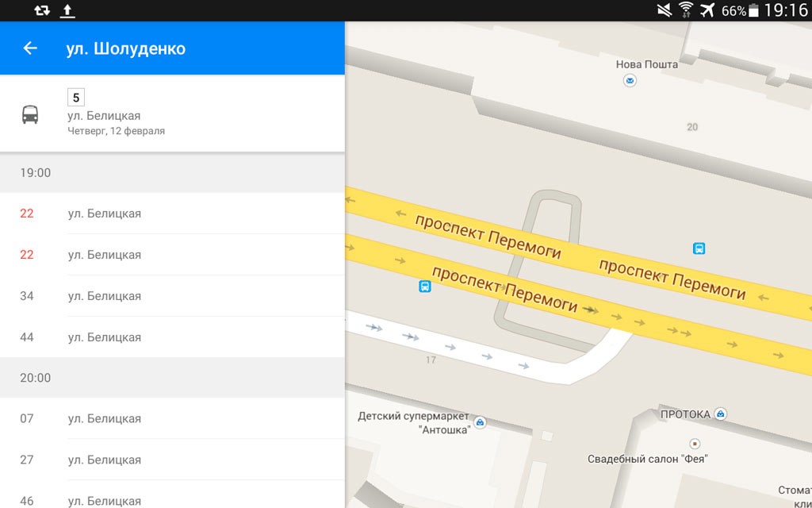The width and height of the screenshot is (812, 508).
Task: Tap the bus stop icon on upper проспект Перемоги
Action: pyautogui.click(x=699, y=248)
